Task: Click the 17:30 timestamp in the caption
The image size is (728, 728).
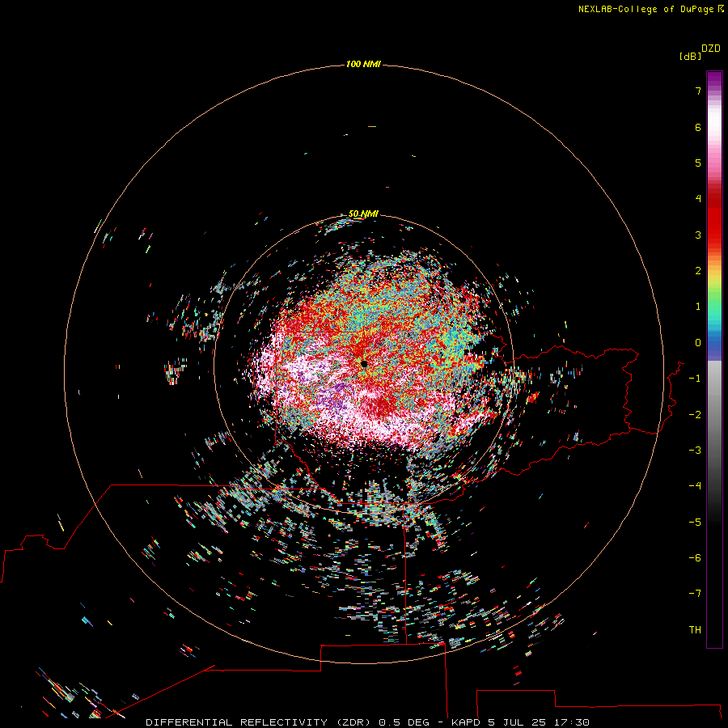Action: pyautogui.click(x=572, y=722)
